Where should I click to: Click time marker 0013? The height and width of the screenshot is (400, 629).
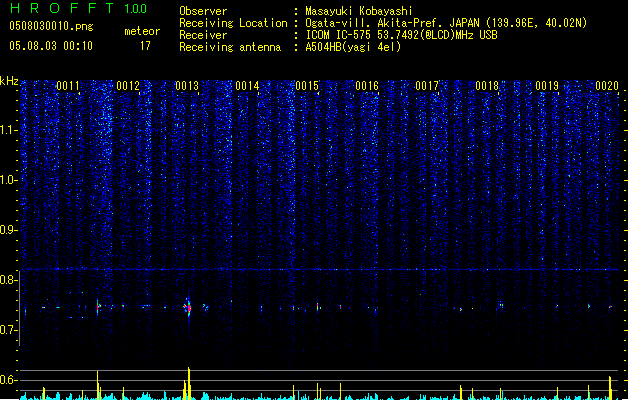tap(187, 86)
